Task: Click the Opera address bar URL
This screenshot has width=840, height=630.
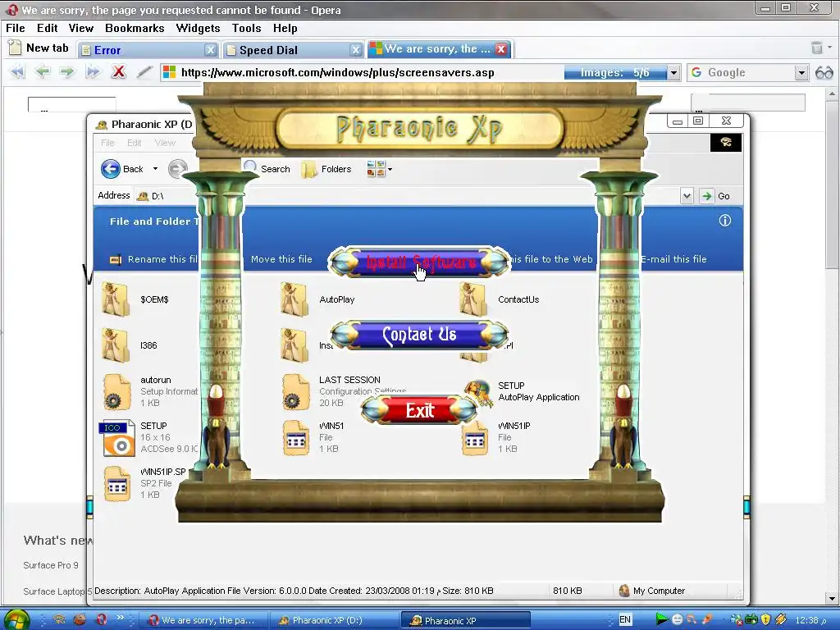Action: point(337,72)
